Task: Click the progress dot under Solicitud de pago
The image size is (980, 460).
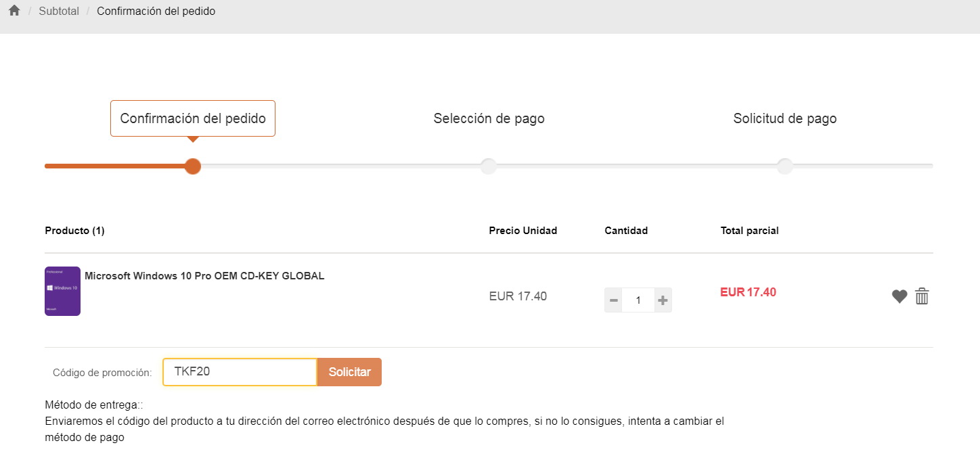Action: coord(784,166)
